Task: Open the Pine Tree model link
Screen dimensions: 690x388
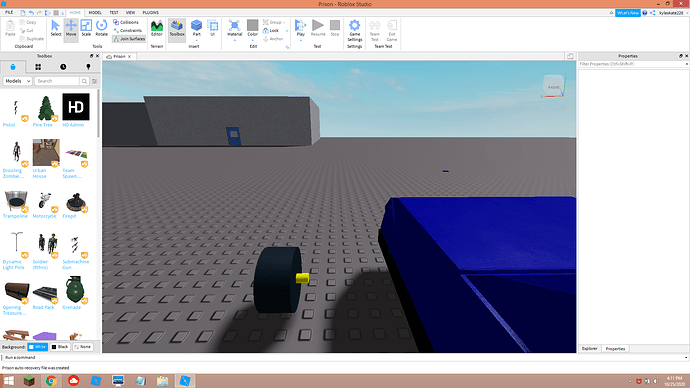Action: tap(42, 125)
